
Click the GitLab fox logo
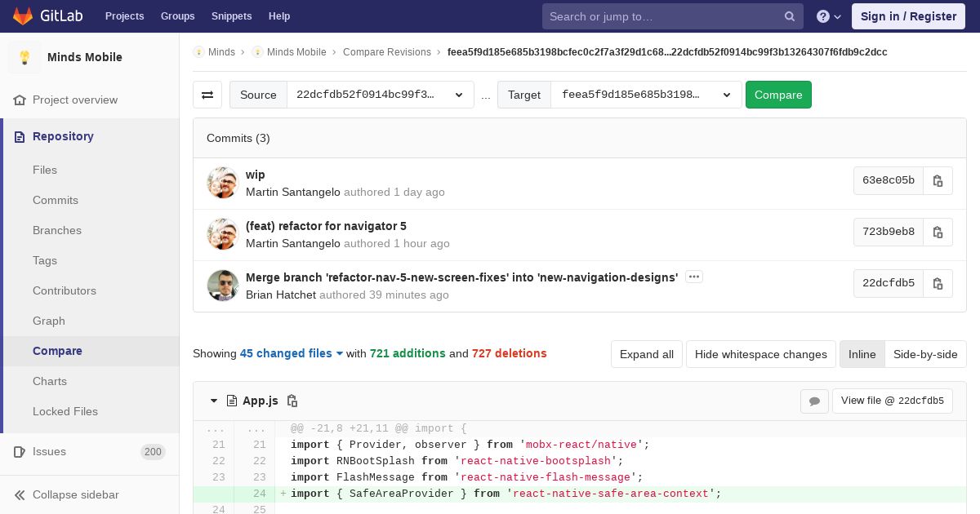(23, 16)
